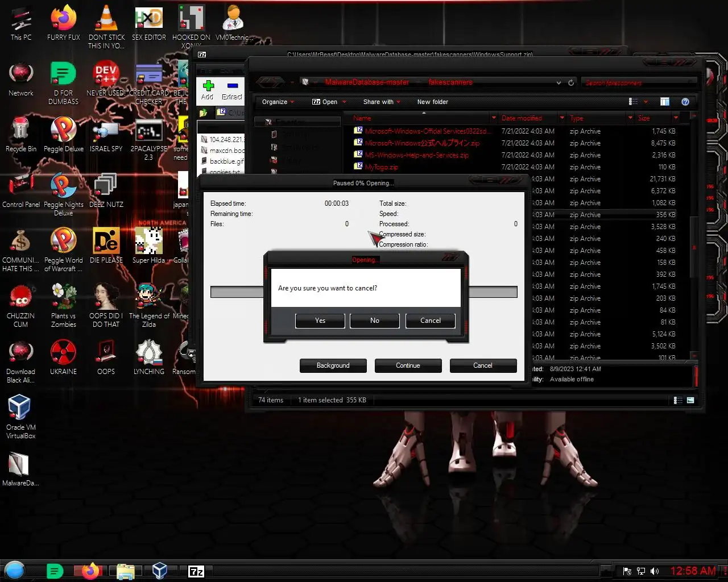
Task: Click the File Explorer taskbar icon
Action: pos(125,571)
